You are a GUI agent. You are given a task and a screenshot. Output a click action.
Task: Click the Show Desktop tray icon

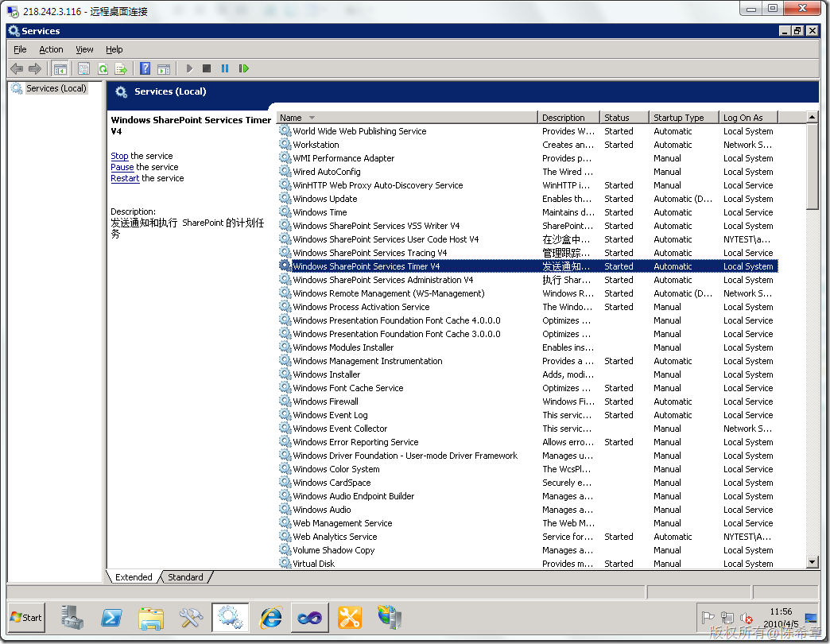(810, 618)
